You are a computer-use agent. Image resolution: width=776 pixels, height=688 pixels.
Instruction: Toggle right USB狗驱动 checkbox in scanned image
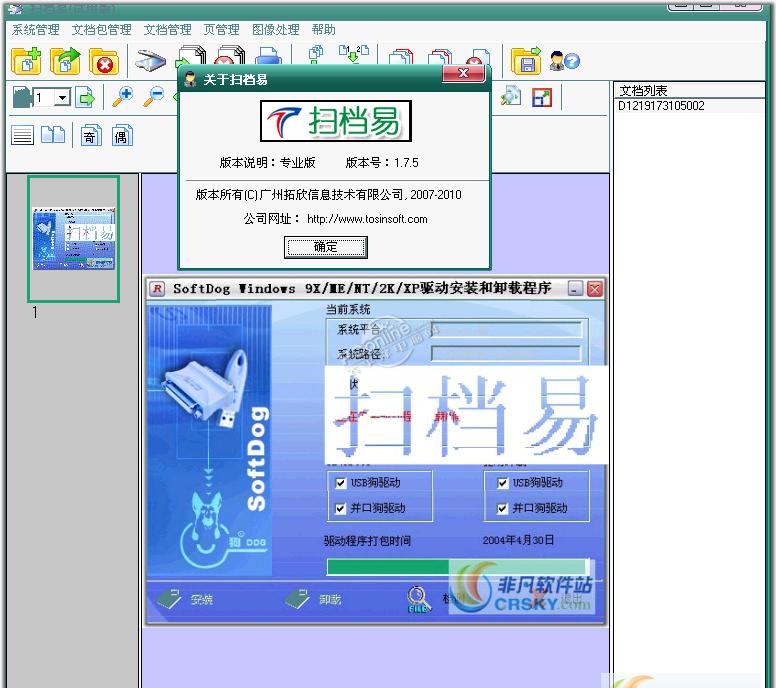(x=502, y=483)
